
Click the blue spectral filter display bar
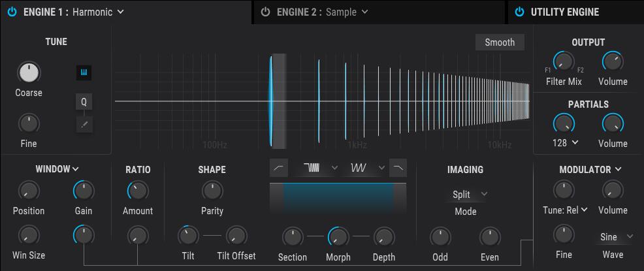tap(338, 197)
